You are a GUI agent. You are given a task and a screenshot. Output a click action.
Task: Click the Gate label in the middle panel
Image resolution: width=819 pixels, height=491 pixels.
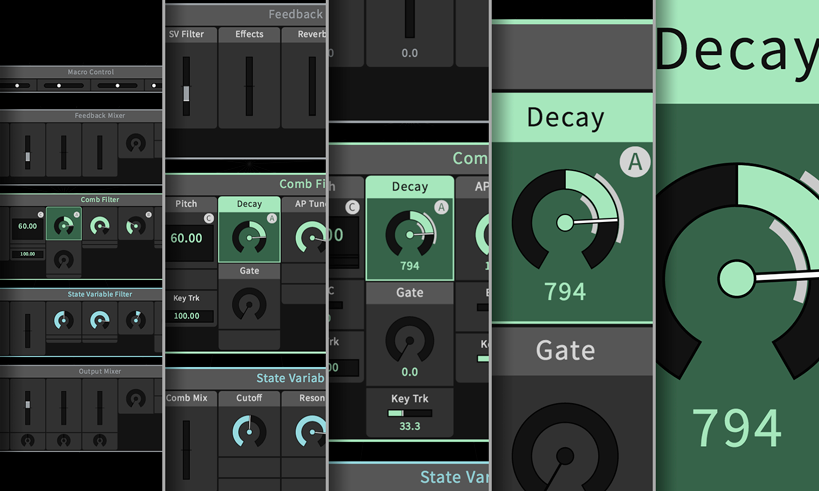[x=410, y=293]
